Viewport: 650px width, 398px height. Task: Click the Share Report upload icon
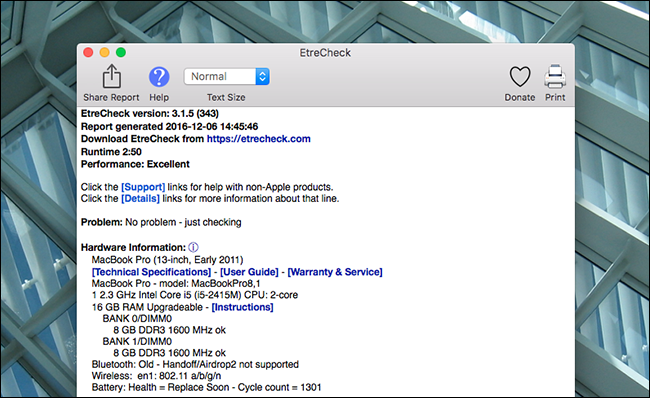pyautogui.click(x=112, y=76)
